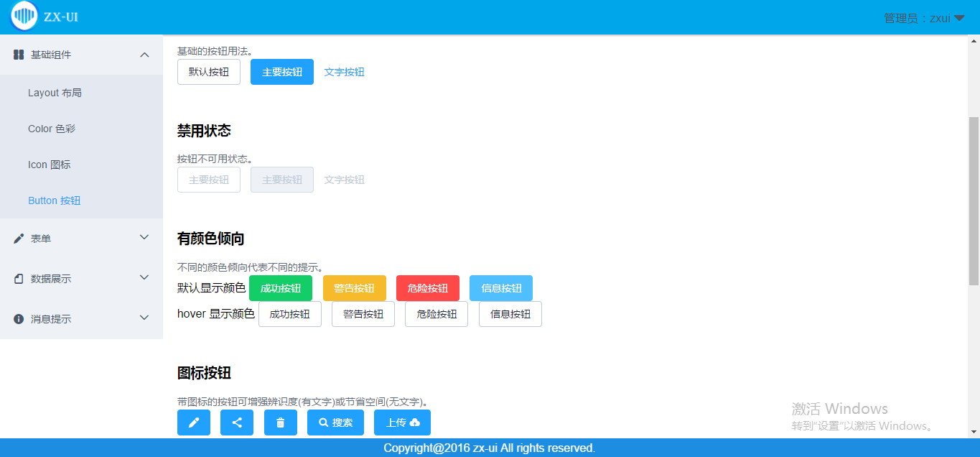Click the share icon button
Screen dimensions: 980x457
(237, 423)
